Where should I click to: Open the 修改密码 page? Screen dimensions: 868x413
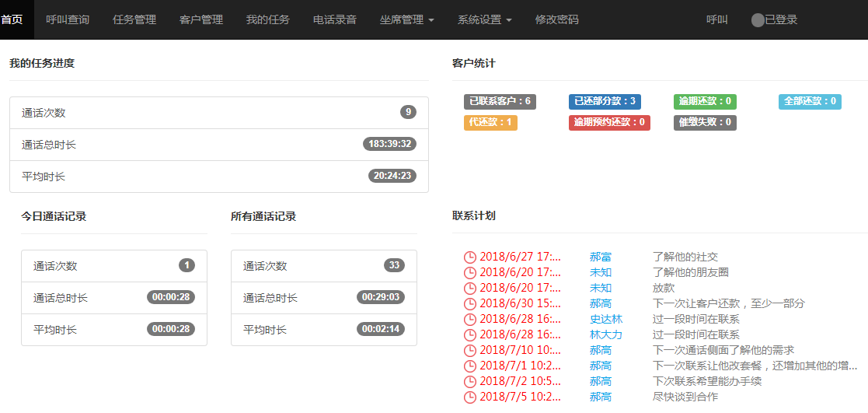pos(557,19)
